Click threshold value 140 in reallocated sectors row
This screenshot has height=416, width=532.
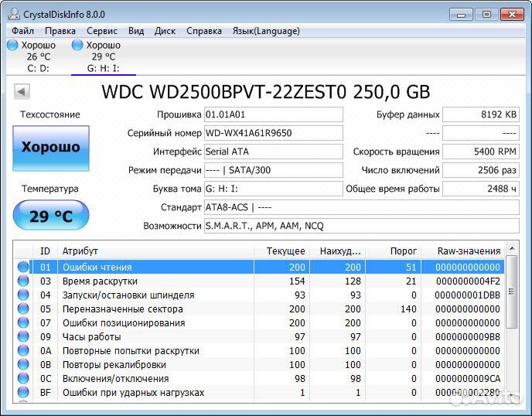[x=408, y=309]
